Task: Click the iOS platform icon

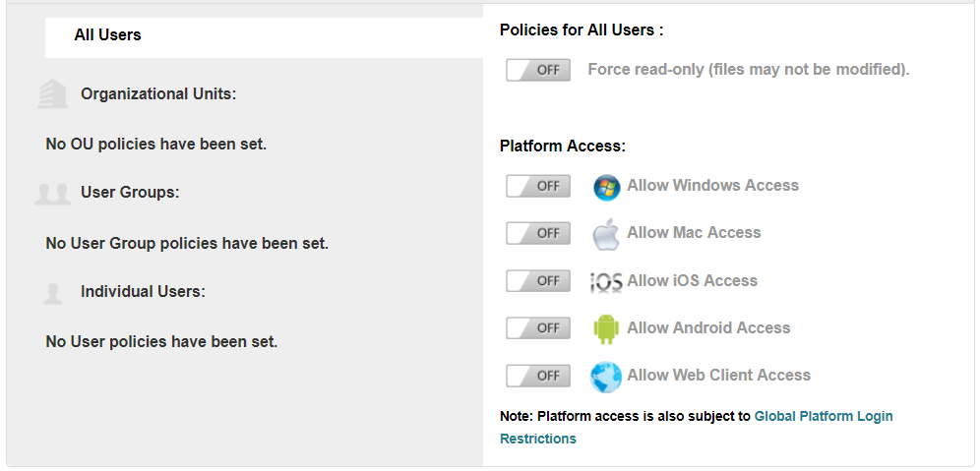Action: tap(606, 282)
